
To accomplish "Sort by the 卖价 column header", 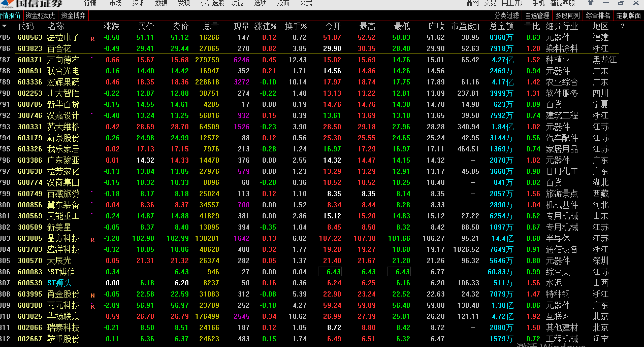I will point(181,26).
